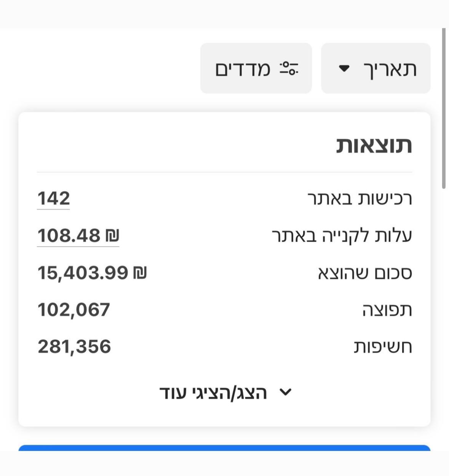
Task: Expand the הצג/הציגי עוד section
Action: point(213,393)
